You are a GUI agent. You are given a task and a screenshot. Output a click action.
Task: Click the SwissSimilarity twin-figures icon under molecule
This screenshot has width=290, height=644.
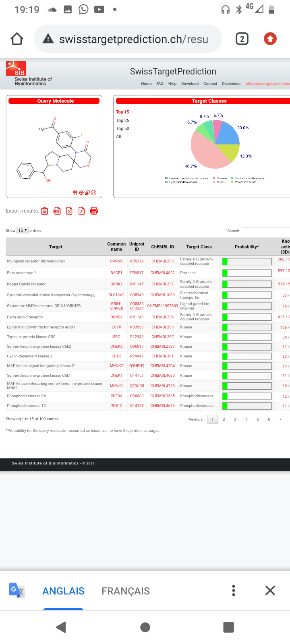(75, 193)
